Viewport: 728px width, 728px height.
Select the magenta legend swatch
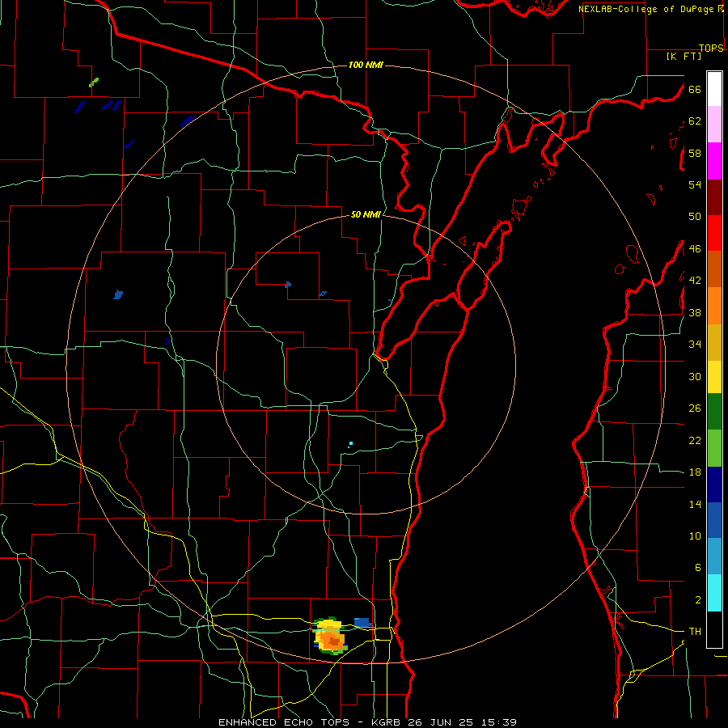(x=714, y=161)
